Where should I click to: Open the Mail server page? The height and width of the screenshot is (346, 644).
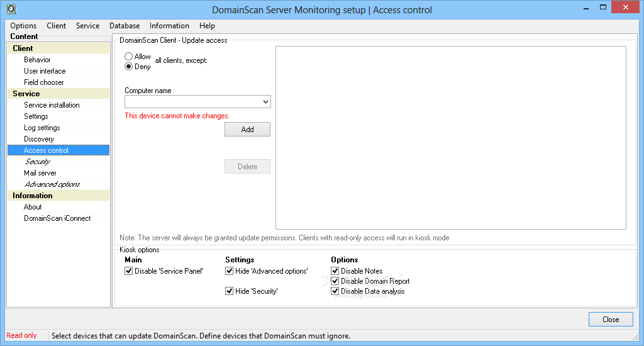click(x=40, y=173)
